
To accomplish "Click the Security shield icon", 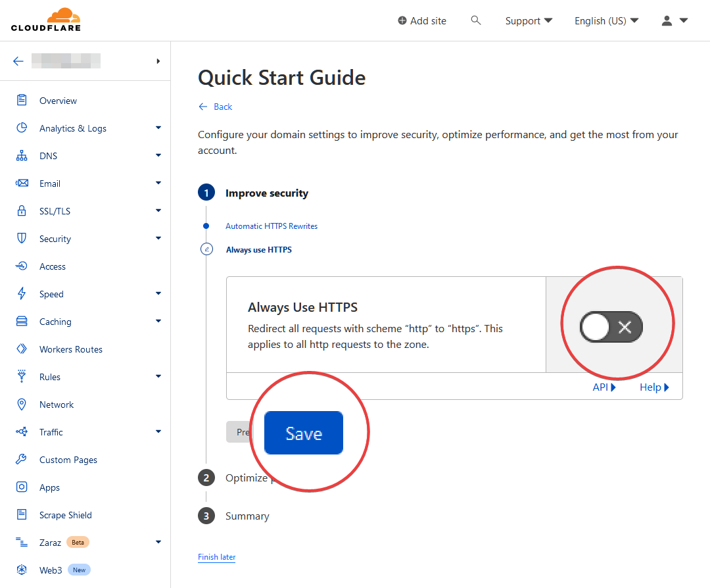I will pos(21,238).
